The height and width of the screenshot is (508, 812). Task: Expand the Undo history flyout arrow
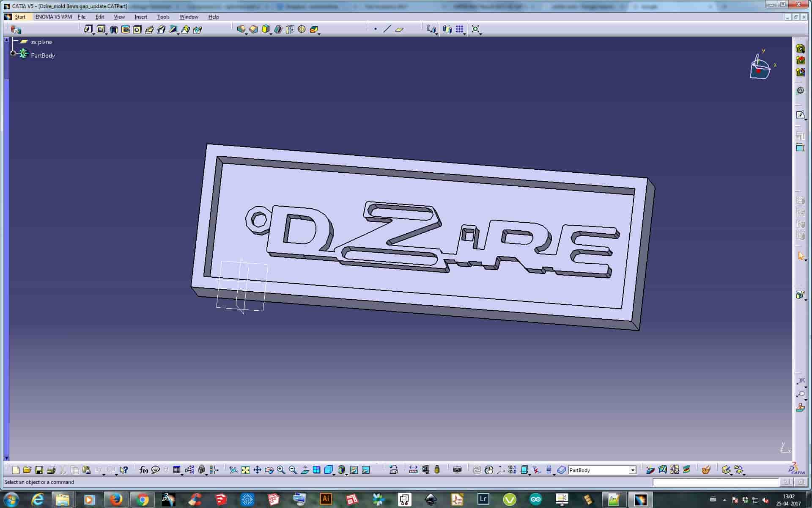tap(104, 475)
